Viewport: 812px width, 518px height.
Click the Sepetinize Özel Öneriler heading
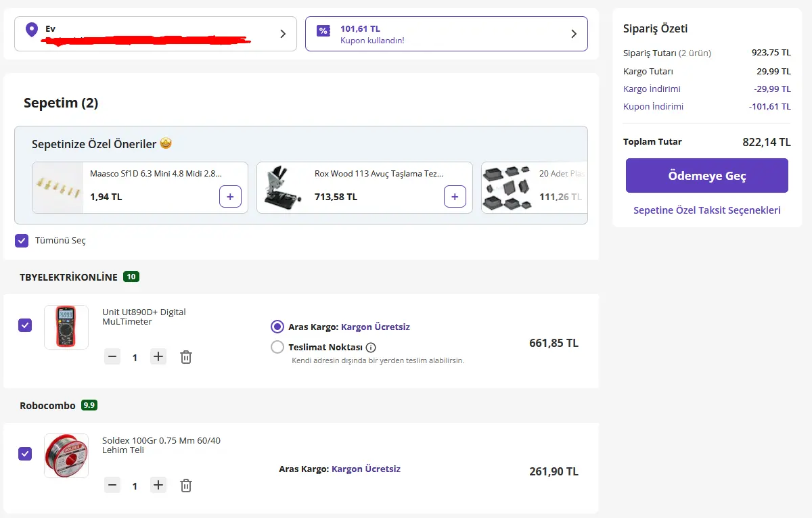click(101, 144)
